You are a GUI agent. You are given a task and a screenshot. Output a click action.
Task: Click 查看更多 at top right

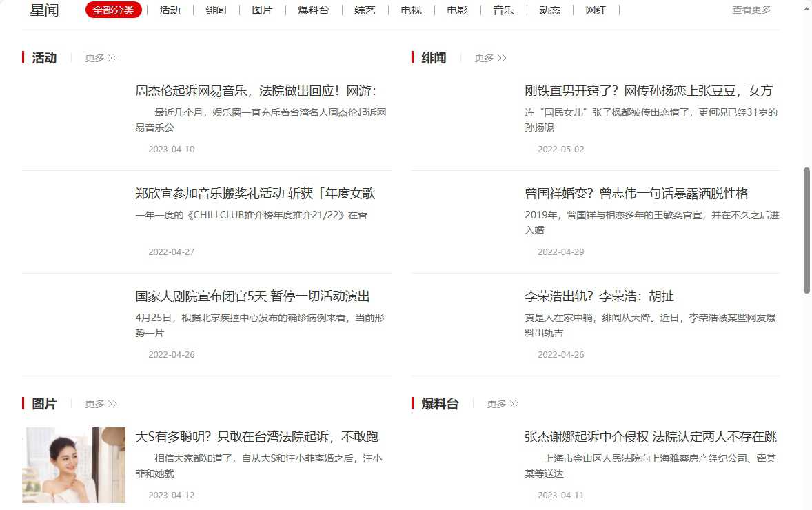tap(751, 10)
